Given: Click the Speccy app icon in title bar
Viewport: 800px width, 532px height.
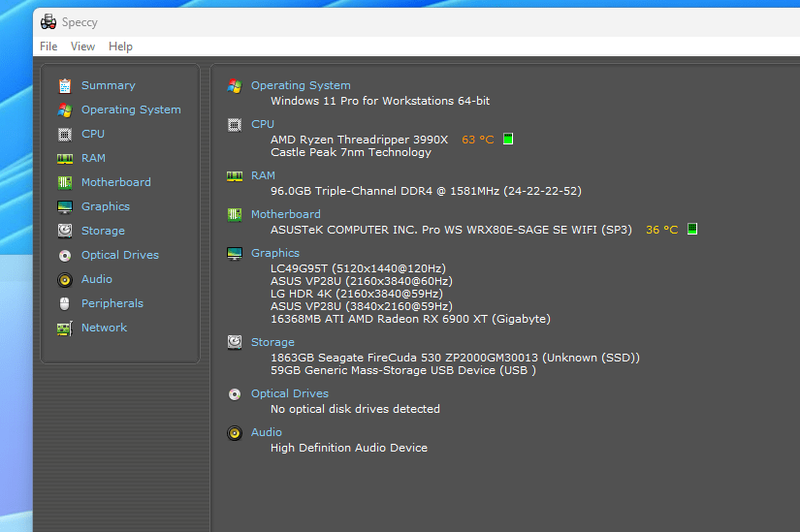Looking at the screenshot, I should tap(48, 22).
